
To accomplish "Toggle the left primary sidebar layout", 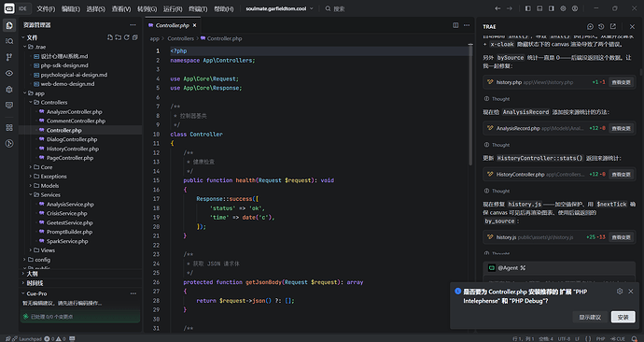I will tap(527, 8).
